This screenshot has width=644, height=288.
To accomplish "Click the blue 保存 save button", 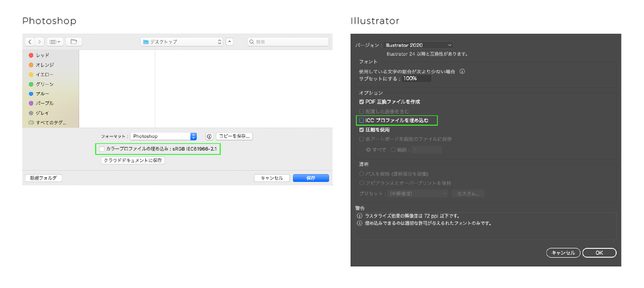I will [x=311, y=178].
